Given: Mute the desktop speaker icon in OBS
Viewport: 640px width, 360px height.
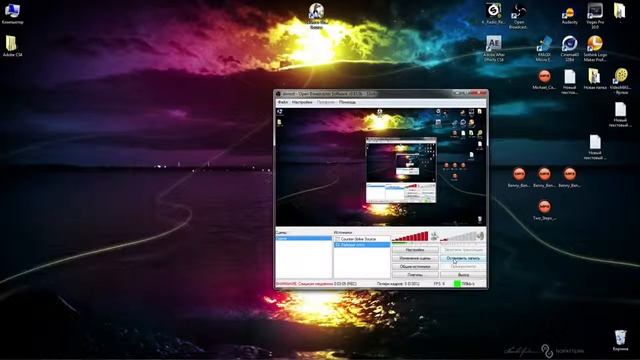Looking at the screenshot, I should point(481,236).
